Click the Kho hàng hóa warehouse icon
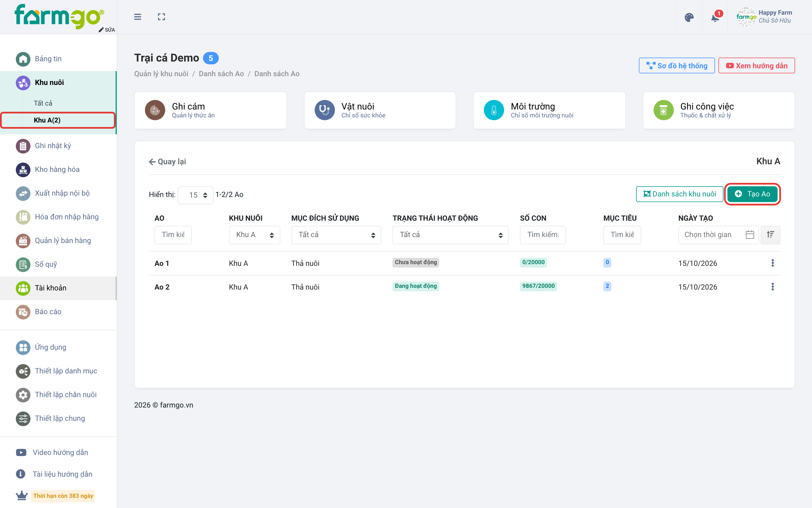 [23, 169]
